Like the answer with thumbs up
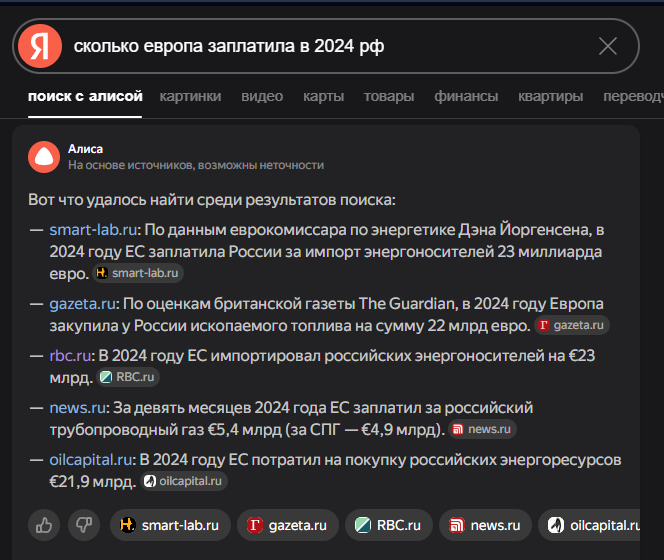The height and width of the screenshot is (560, 664). pos(44,525)
